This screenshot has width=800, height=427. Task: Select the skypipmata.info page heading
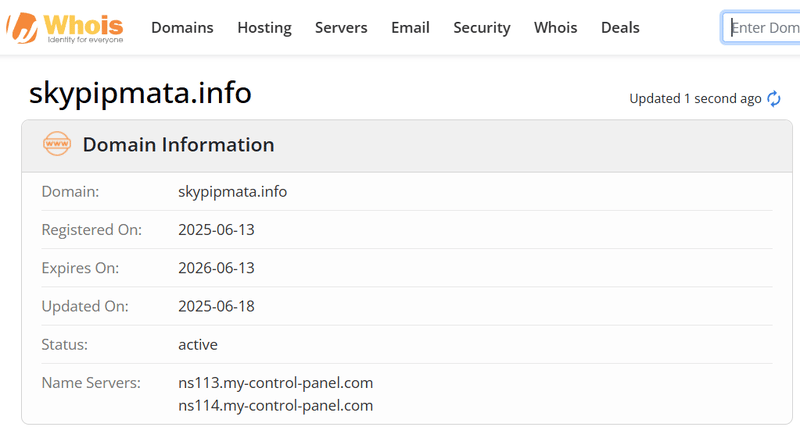pos(140,93)
